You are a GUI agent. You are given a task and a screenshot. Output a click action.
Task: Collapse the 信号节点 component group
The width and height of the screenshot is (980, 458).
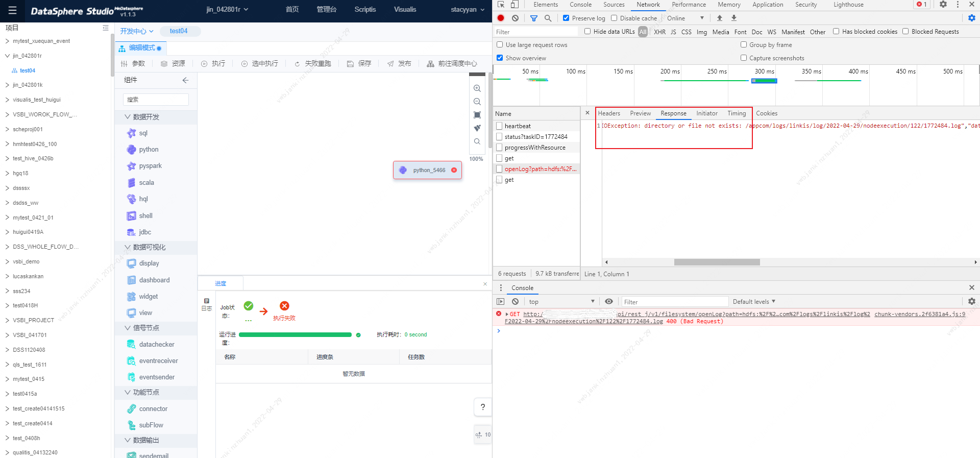128,328
